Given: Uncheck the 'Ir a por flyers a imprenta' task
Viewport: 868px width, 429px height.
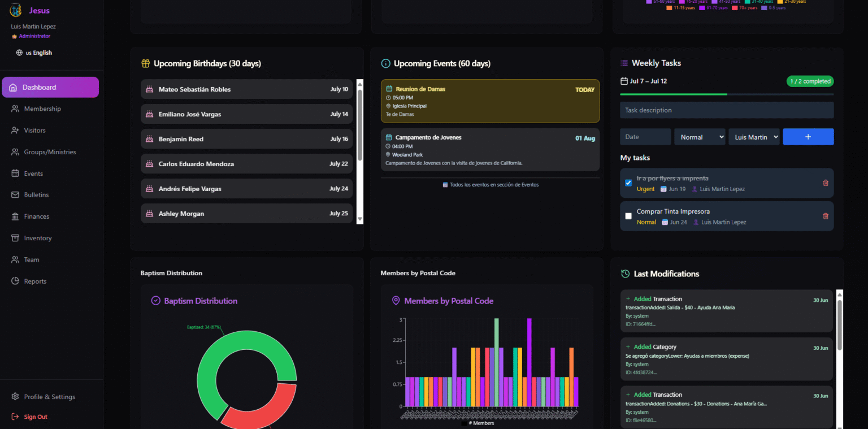Looking at the screenshot, I should [x=628, y=183].
